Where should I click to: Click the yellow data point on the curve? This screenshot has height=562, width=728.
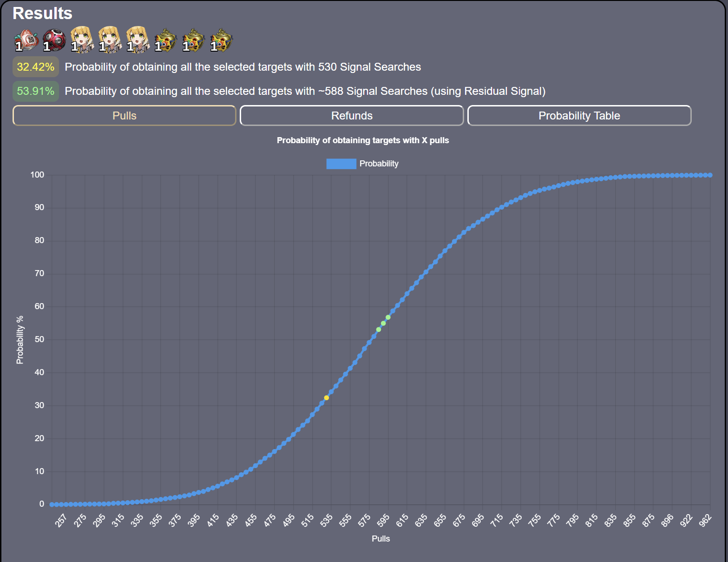click(327, 398)
